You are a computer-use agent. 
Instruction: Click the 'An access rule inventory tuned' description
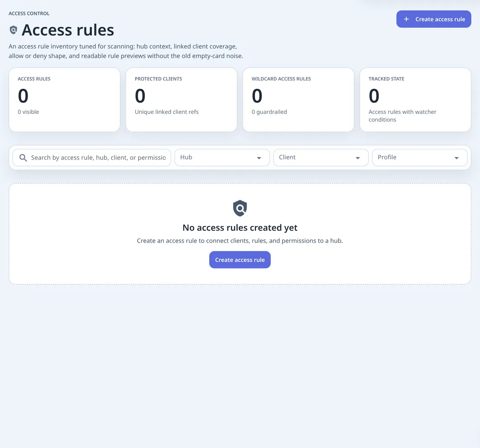pyautogui.click(x=126, y=51)
